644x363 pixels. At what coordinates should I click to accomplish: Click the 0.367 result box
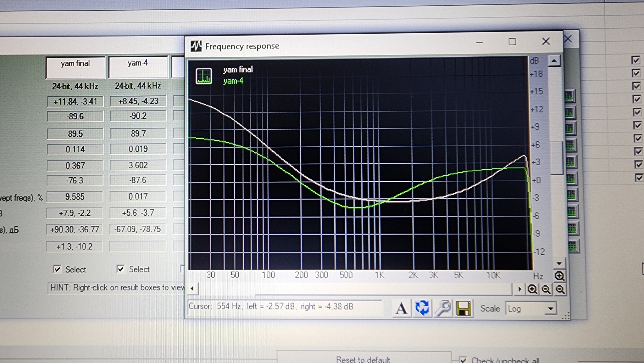coord(75,166)
